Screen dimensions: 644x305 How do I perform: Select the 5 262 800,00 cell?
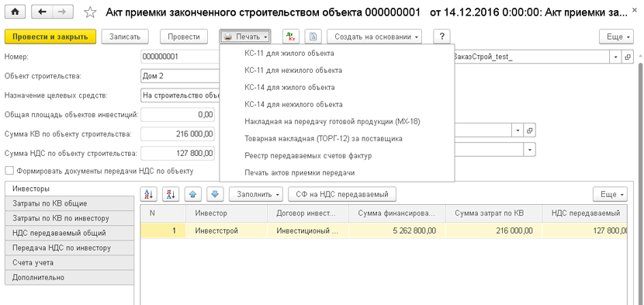click(397, 231)
